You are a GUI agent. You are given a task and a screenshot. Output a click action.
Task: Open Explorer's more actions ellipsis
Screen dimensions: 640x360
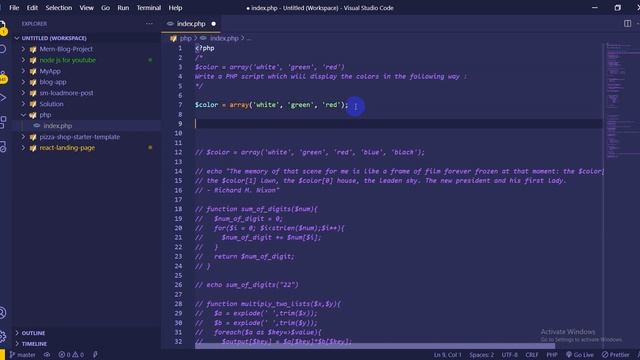(x=149, y=24)
